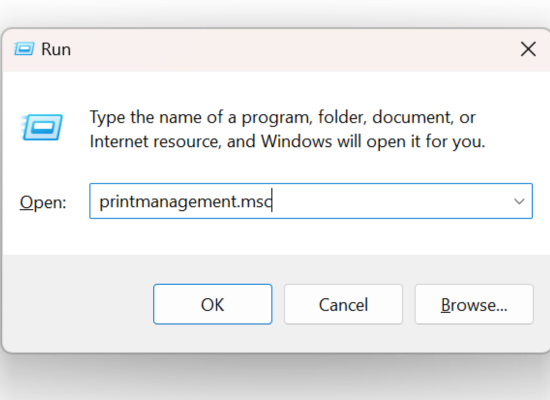Image resolution: width=550 pixels, height=400 pixels.
Task: Click the Run icon in the title bar
Action: [x=24, y=49]
